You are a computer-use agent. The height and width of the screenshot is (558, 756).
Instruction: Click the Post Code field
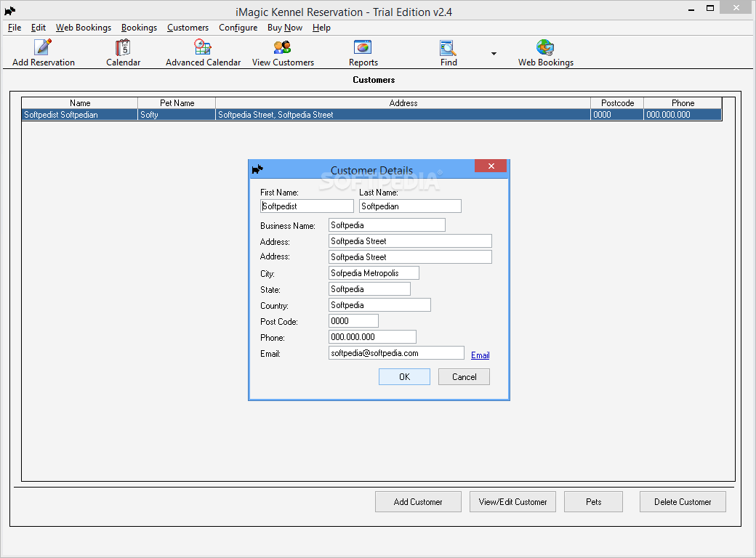point(354,321)
